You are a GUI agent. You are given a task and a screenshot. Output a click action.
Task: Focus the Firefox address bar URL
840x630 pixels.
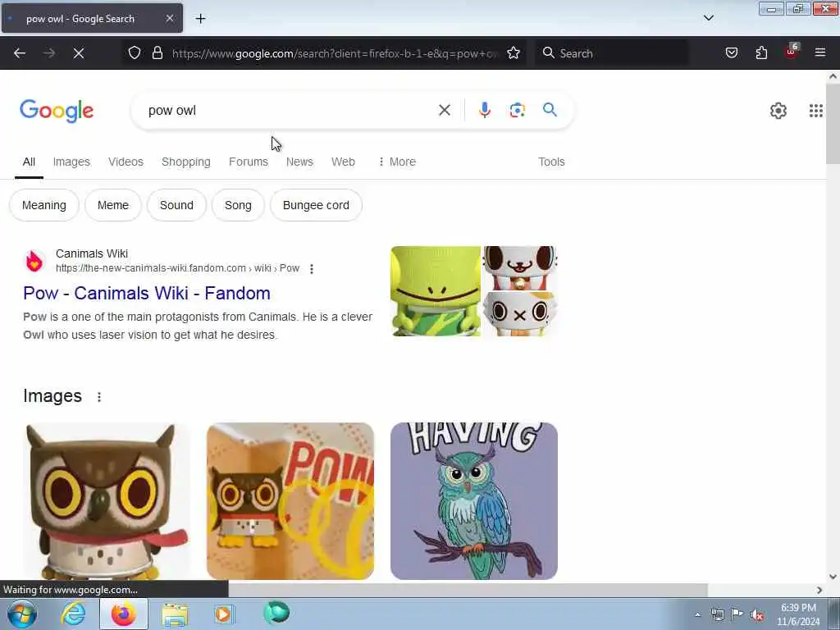[x=335, y=53]
